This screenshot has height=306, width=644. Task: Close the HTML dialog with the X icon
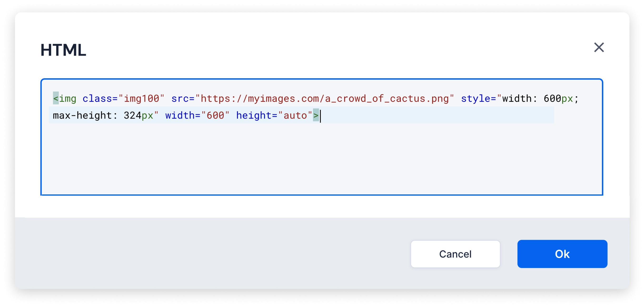pyautogui.click(x=599, y=47)
